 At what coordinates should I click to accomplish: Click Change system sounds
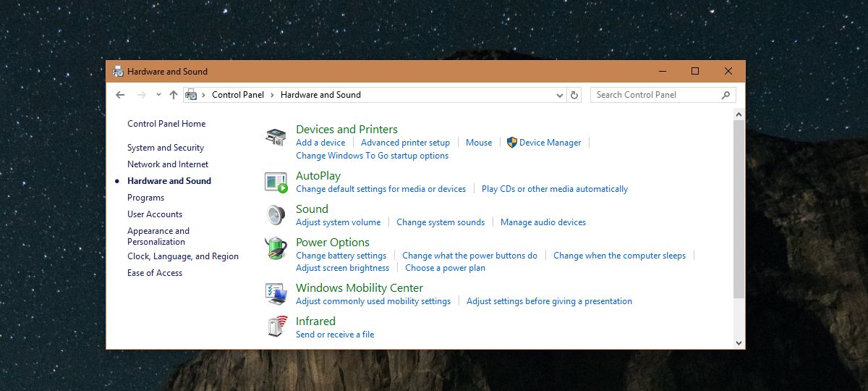point(441,222)
